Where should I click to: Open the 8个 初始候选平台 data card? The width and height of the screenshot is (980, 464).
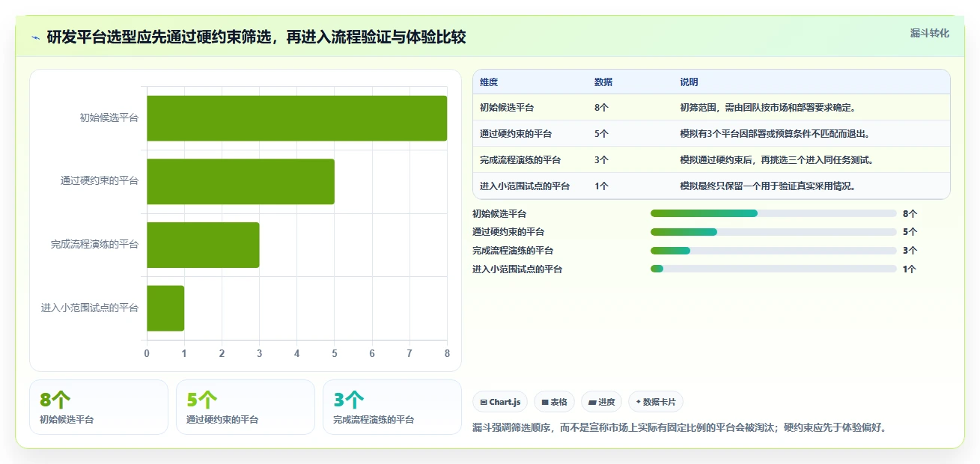(99, 407)
